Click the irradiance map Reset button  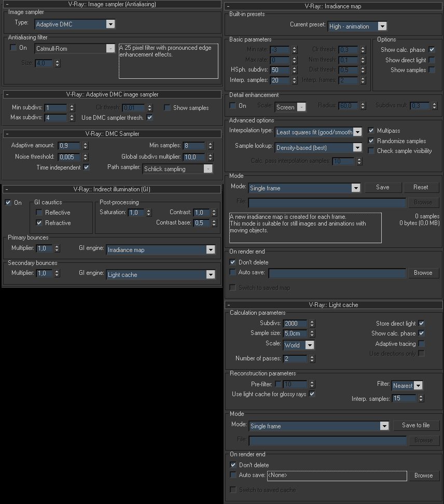pyautogui.click(x=421, y=187)
